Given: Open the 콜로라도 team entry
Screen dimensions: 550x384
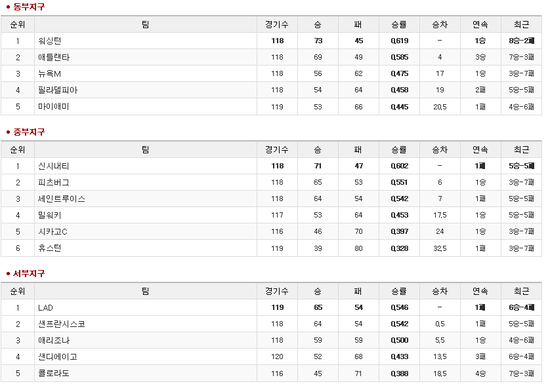Looking at the screenshot, I should point(54,373).
